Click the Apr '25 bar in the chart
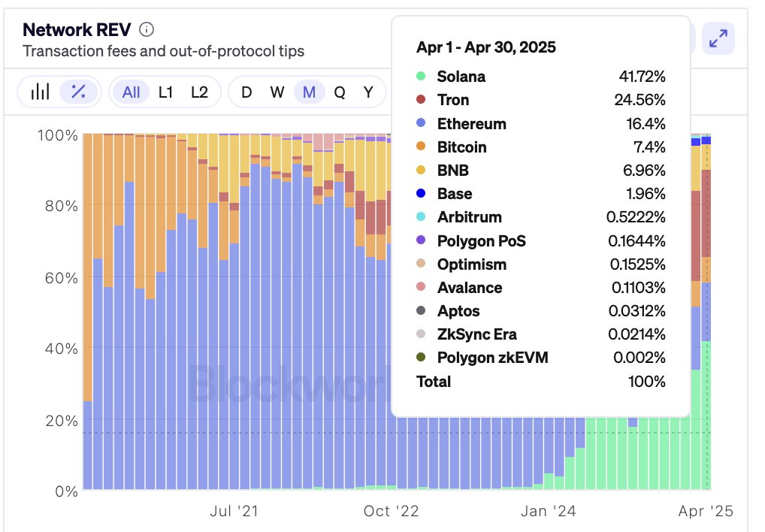 (706, 311)
